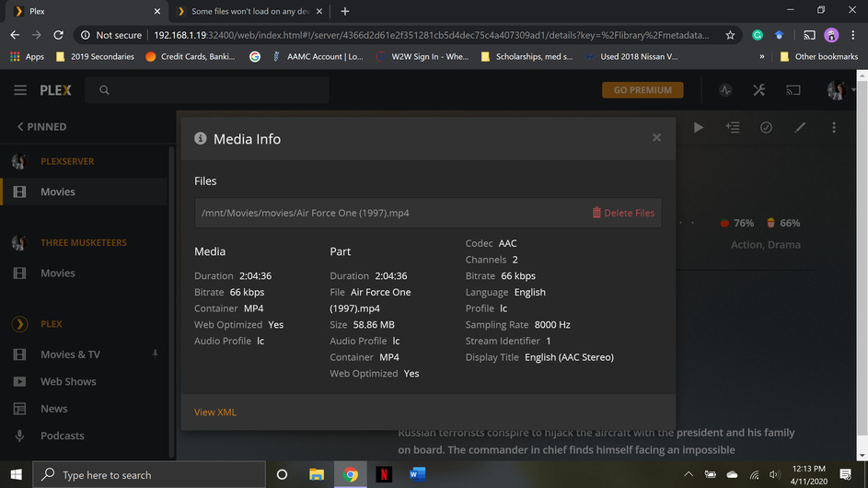This screenshot has height=488, width=868.
Task: Open the Scholarships, med s... bookmark folder
Action: point(527,56)
